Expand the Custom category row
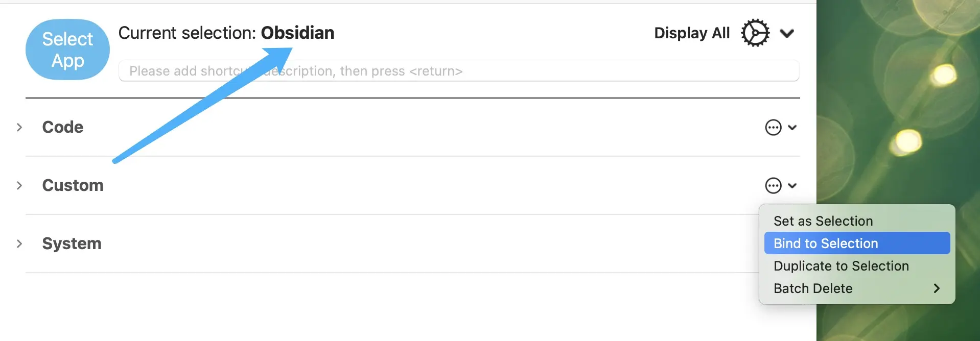The image size is (980, 341). (19, 185)
